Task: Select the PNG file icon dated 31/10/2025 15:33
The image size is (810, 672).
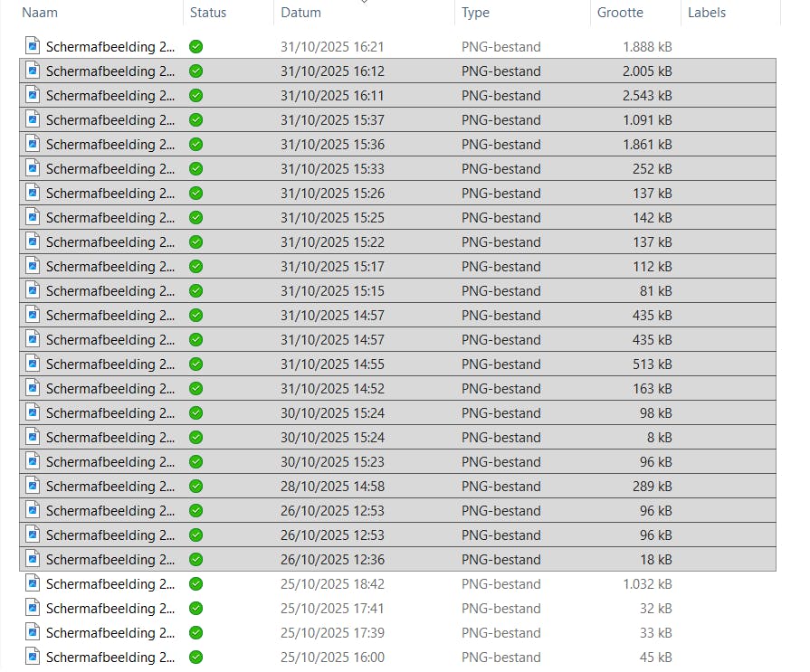Action: (33, 168)
